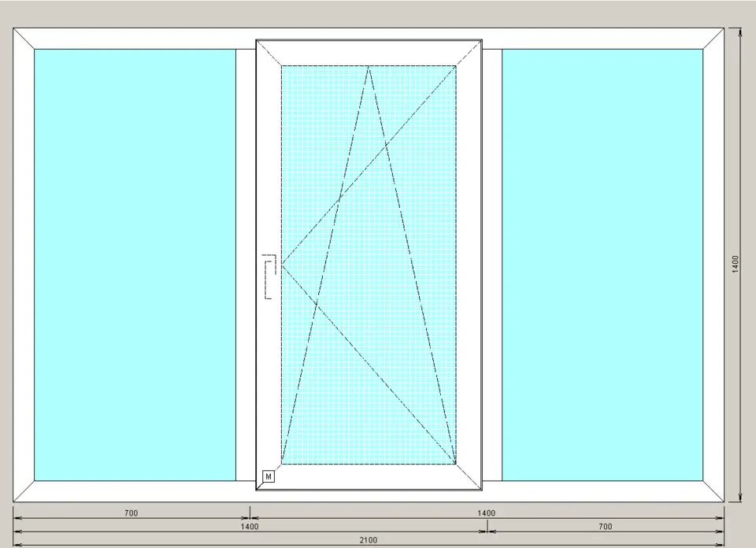This screenshot has height=548, width=756.
Task: Select the left fixed glass pane
Action: click(135, 265)
